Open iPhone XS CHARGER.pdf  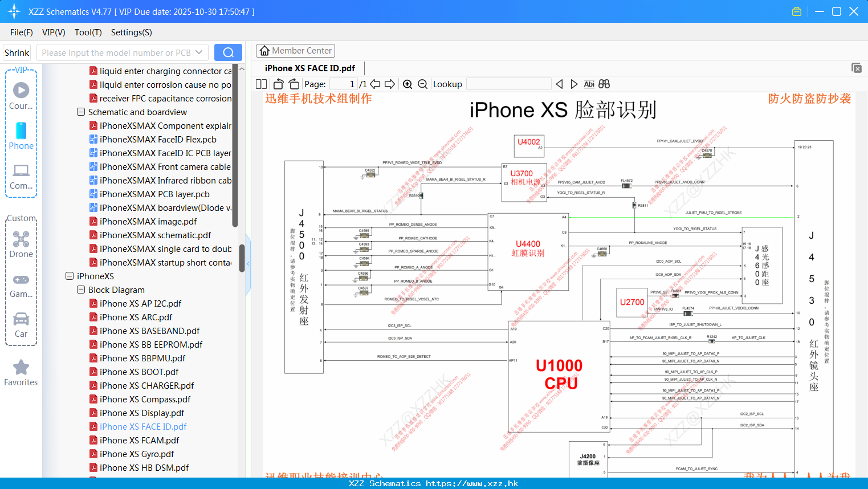[x=141, y=385]
